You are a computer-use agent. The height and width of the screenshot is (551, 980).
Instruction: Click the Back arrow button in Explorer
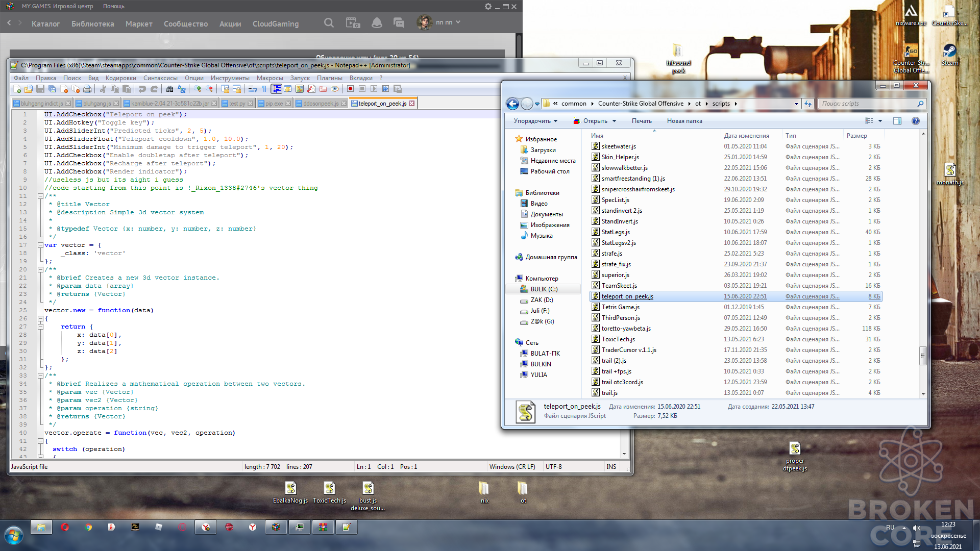click(x=512, y=104)
